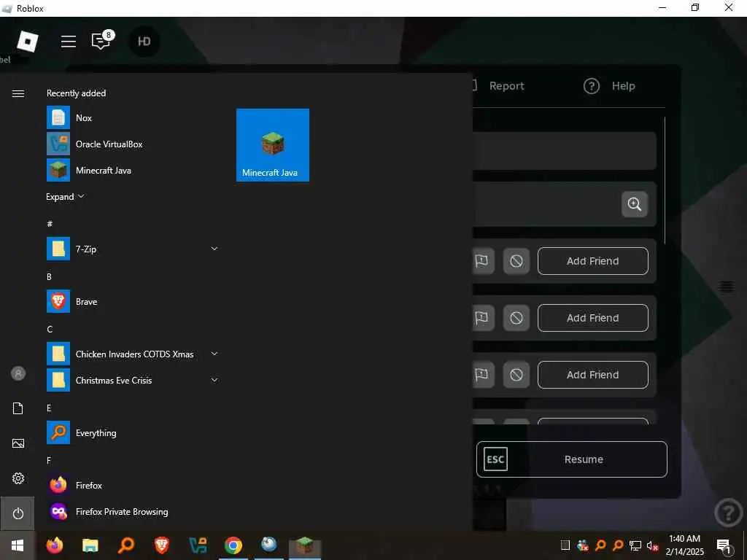This screenshot has width=747, height=560.
Task: Click the round help question mark icon
Action: click(729, 513)
